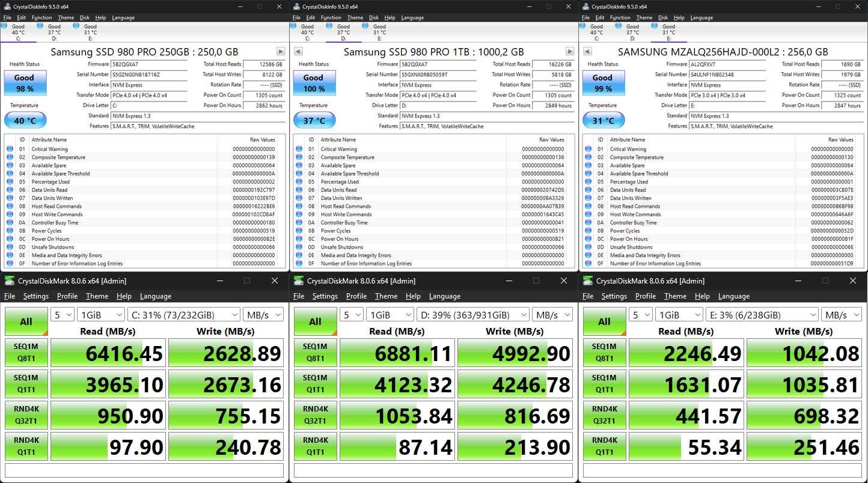The width and height of the screenshot is (868, 483).
Task: Open Theme menu in 980 PRO 250GB window
Action: pos(66,17)
